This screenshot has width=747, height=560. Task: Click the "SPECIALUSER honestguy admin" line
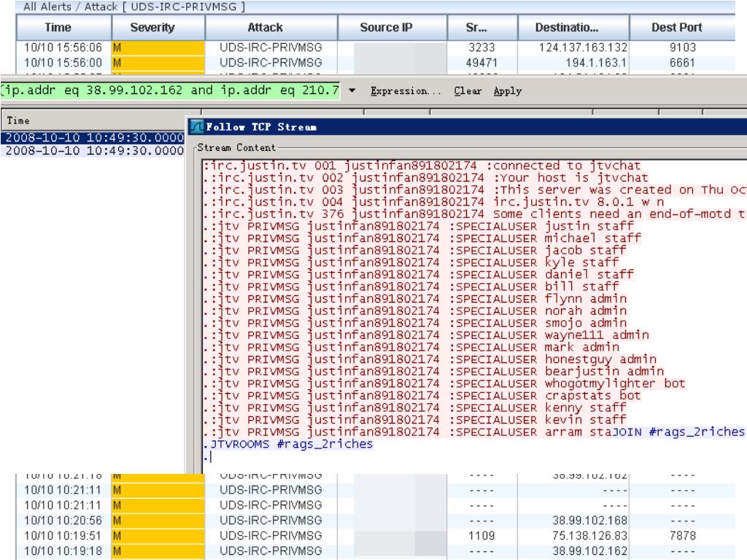(x=430, y=359)
